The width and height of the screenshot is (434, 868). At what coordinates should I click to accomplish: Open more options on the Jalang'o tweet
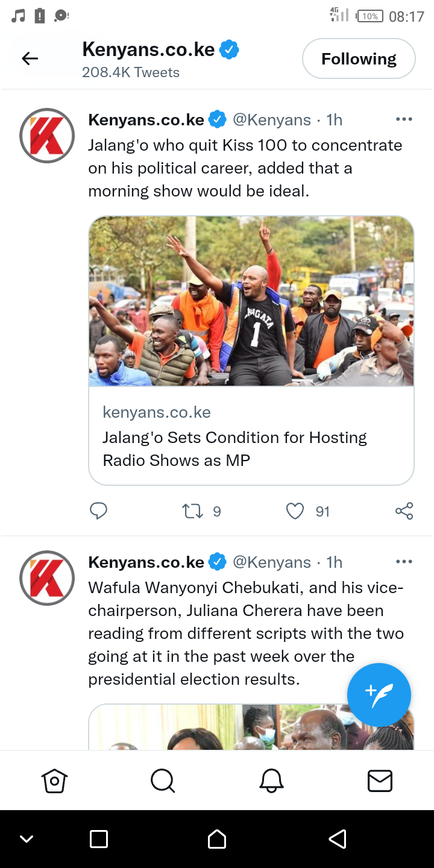point(404,119)
